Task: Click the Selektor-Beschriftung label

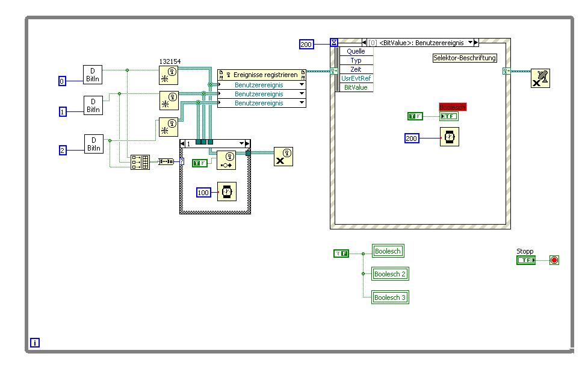Action: pos(465,58)
